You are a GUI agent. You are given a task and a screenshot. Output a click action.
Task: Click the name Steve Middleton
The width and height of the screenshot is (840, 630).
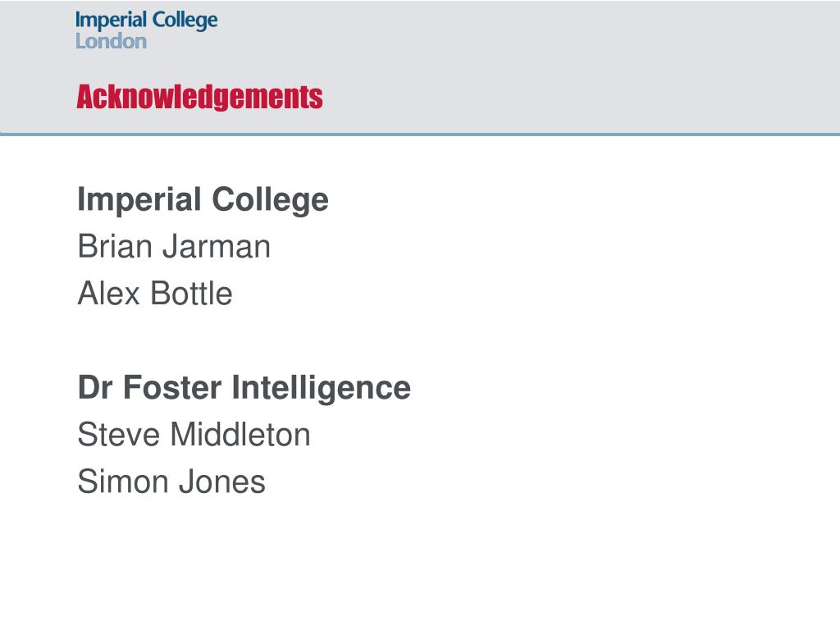194,435
